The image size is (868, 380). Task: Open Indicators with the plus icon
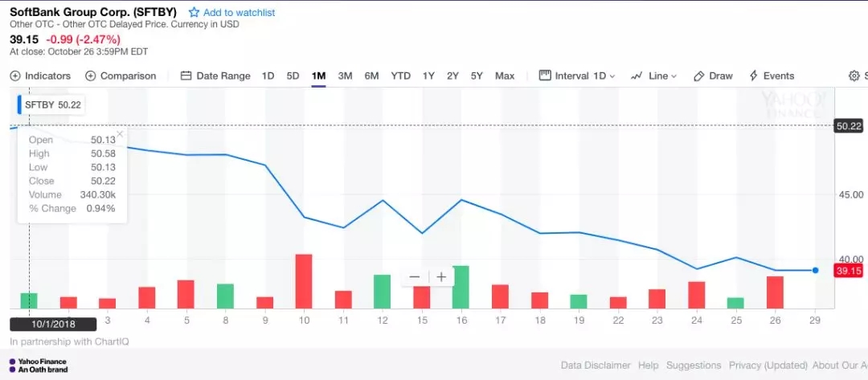tap(15, 76)
